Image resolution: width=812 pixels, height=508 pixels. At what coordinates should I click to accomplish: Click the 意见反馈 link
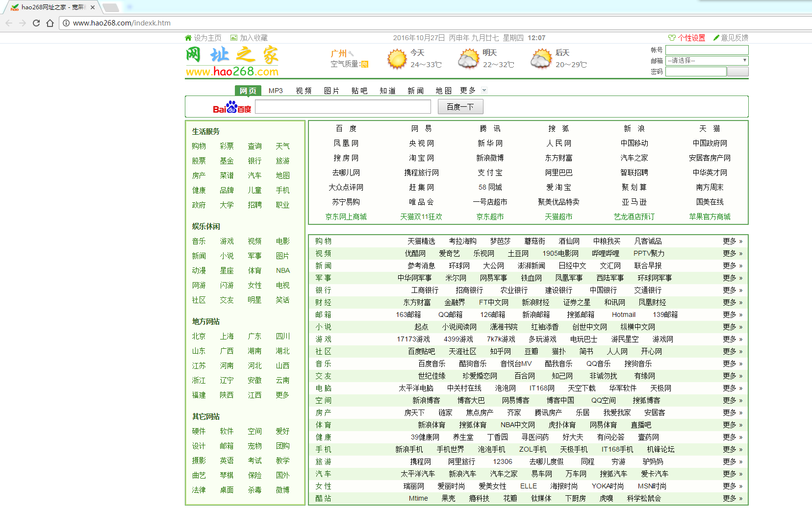(735, 38)
